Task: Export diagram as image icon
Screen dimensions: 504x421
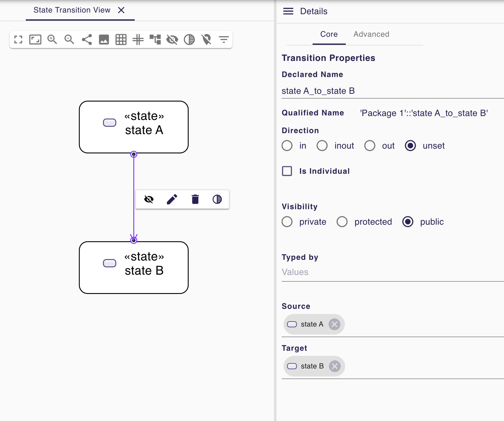Action: coord(104,40)
